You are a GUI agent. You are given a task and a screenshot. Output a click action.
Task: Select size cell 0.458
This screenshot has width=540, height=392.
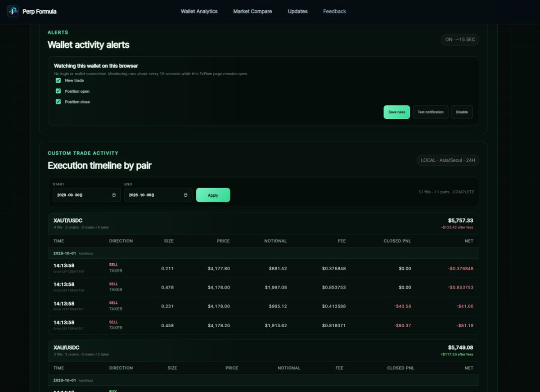(167, 325)
